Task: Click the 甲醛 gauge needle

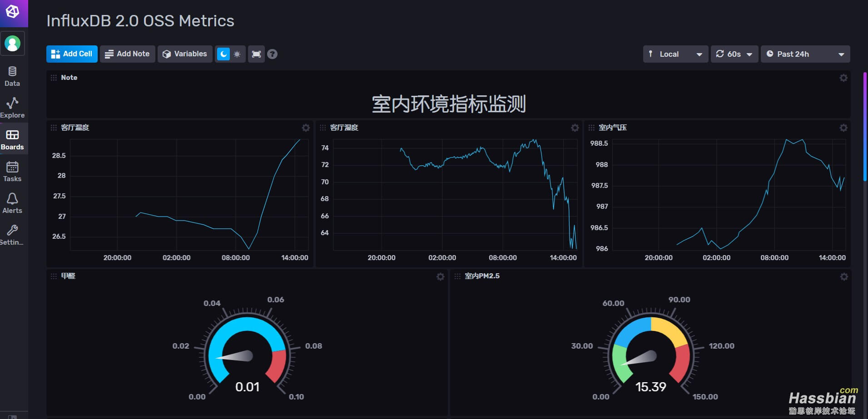Action: [x=235, y=356]
